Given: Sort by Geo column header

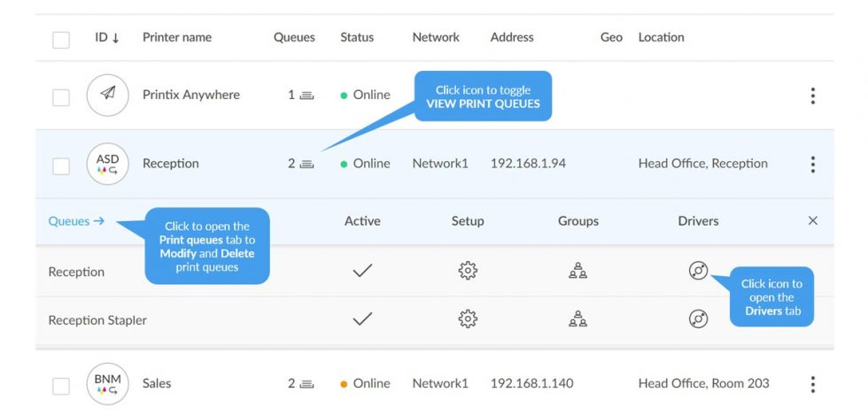Looking at the screenshot, I should pyautogui.click(x=612, y=38).
